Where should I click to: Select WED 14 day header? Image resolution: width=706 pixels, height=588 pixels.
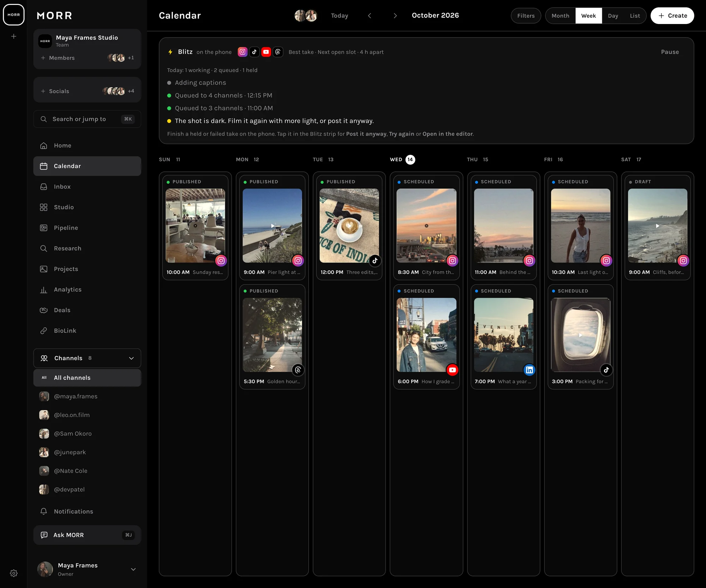point(402,160)
